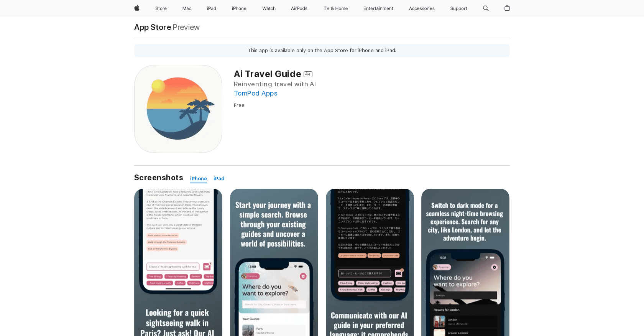
Task: Switch to the iPad screenshots tab
Action: 219,179
